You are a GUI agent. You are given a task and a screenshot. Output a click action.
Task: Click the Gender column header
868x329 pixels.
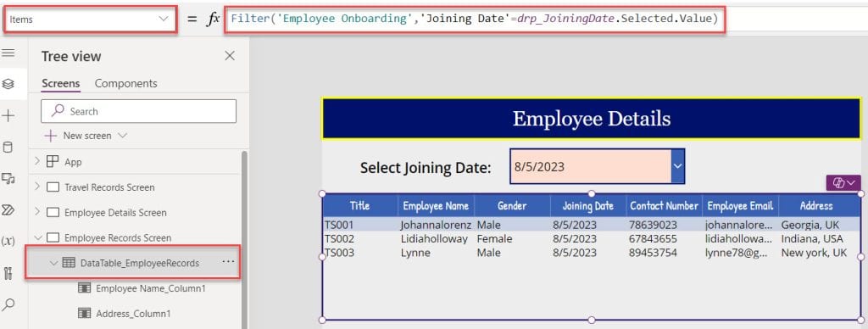[512, 206]
